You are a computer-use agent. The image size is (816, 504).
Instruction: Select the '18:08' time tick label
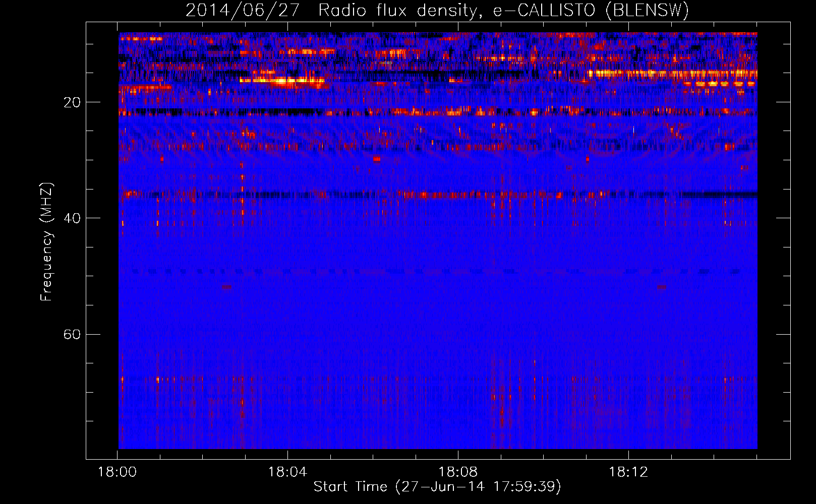click(458, 472)
